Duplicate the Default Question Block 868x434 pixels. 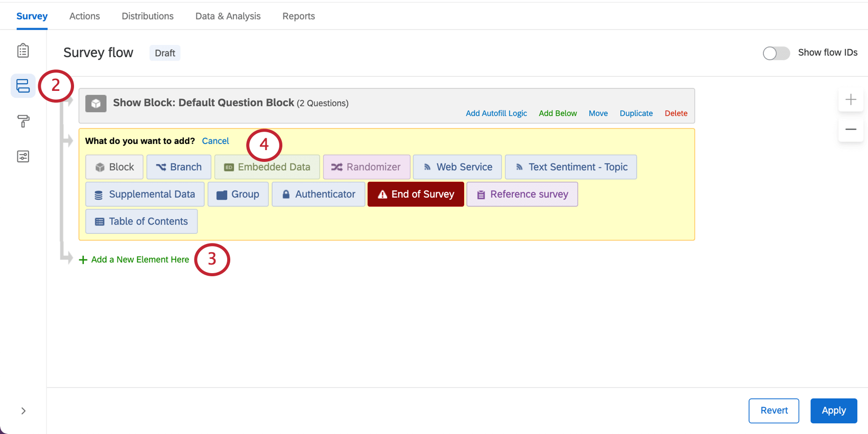click(636, 113)
